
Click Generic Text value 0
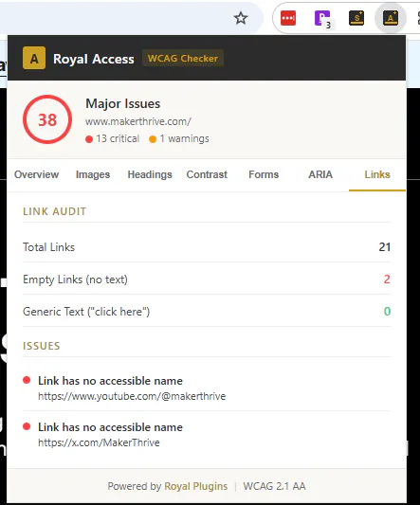387,312
